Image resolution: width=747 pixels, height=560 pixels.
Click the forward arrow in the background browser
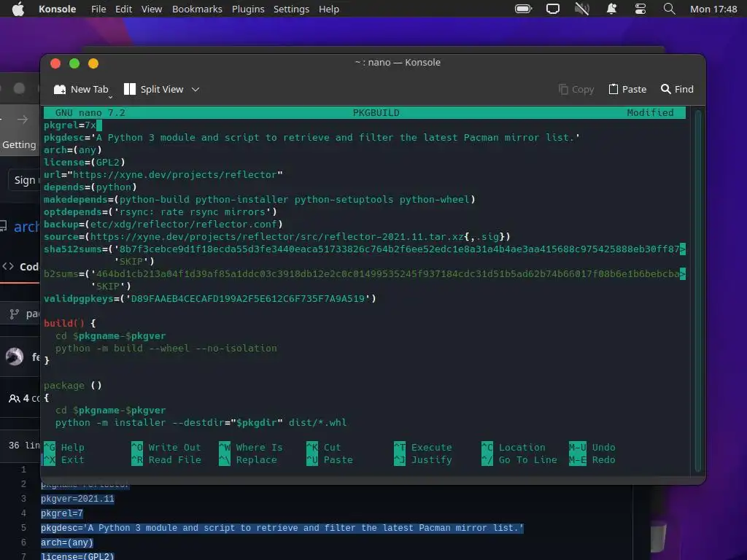click(x=23, y=120)
